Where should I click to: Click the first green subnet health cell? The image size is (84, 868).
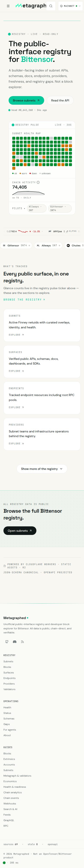14,138
